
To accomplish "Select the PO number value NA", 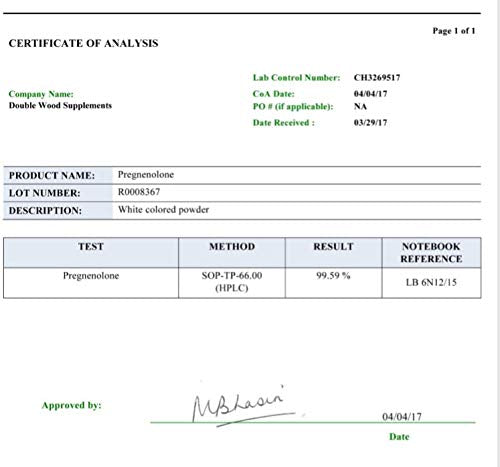I will tap(360, 107).
